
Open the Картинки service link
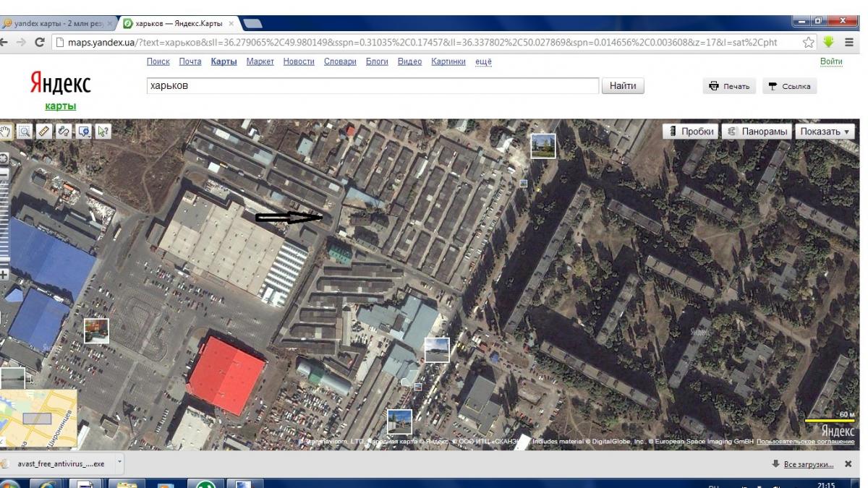[x=448, y=61]
